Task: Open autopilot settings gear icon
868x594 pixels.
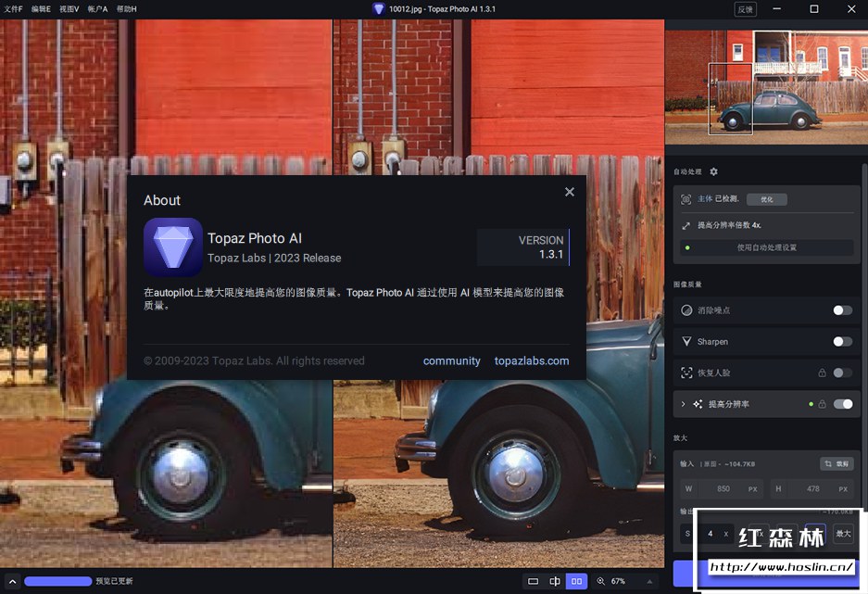Action: (x=713, y=171)
